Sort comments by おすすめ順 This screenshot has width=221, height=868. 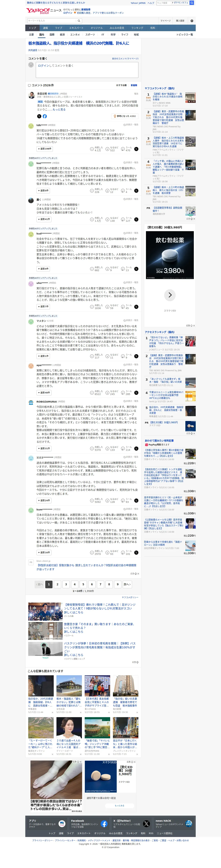pyautogui.click(x=121, y=85)
